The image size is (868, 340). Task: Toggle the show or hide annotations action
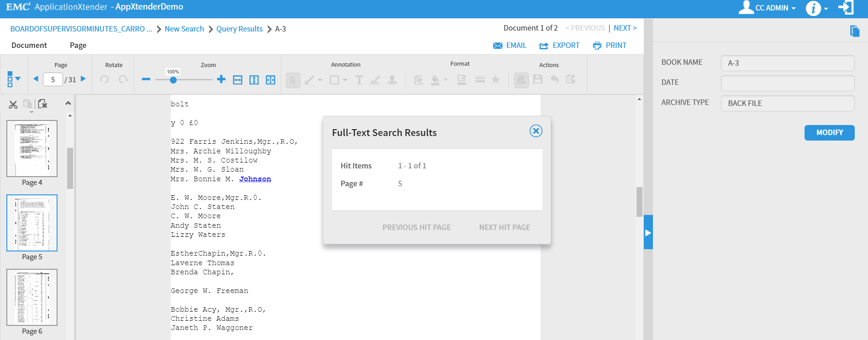[x=521, y=80]
